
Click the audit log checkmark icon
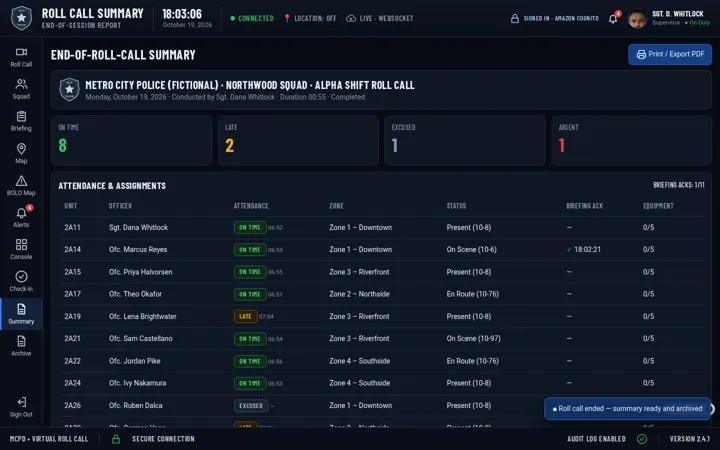pos(642,439)
